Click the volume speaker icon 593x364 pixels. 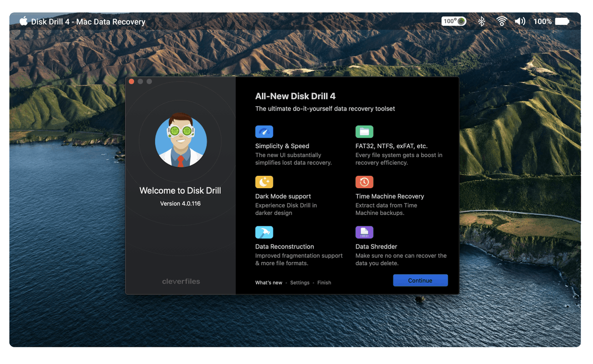tap(519, 21)
